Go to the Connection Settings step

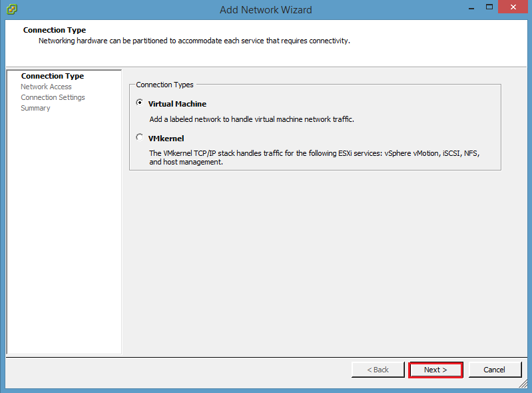[53, 97]
